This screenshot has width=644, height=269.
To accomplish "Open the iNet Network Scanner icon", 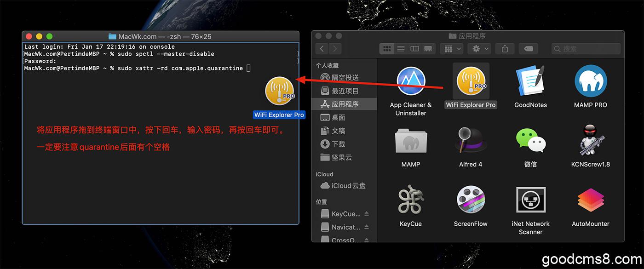I will (530, 200).
